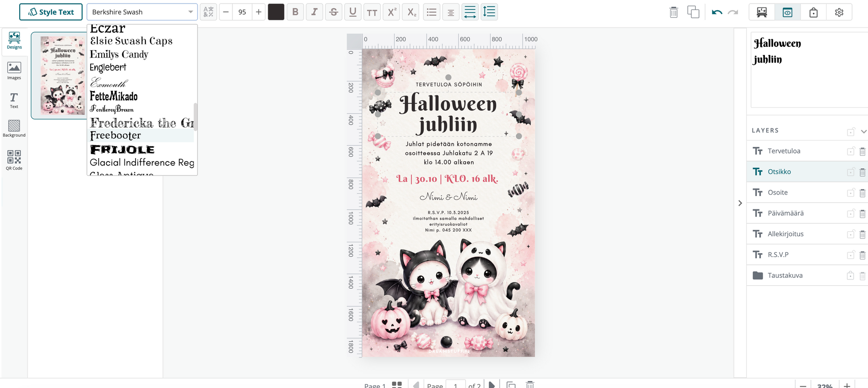This screenshot has height=388, width=868.
Task: Redo the last action
Action: [x=733, y=13]
